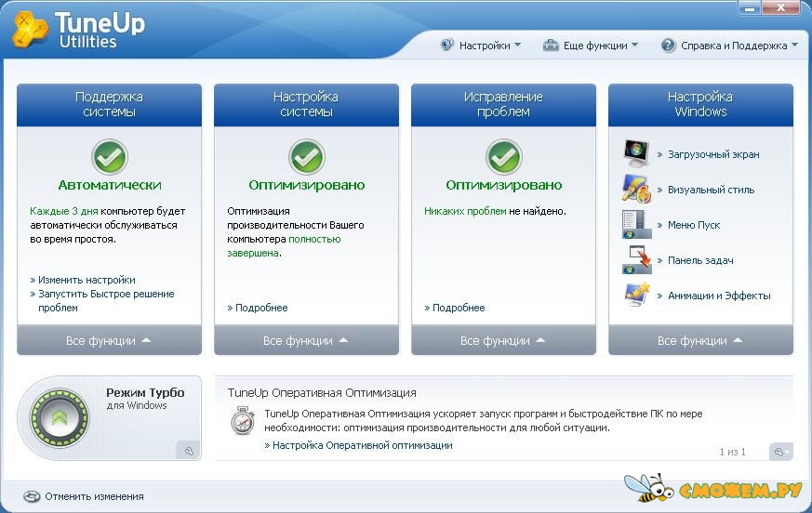Expand Все функции under Поддержка системы
The width and height of the screenshot is (812, 513).
tap(109, 340)
